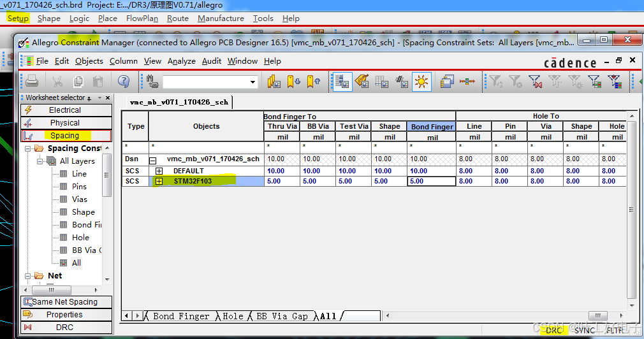Collapse the Net folder in tree
This screenshot has height=339, width=644.
pos(28,276)
